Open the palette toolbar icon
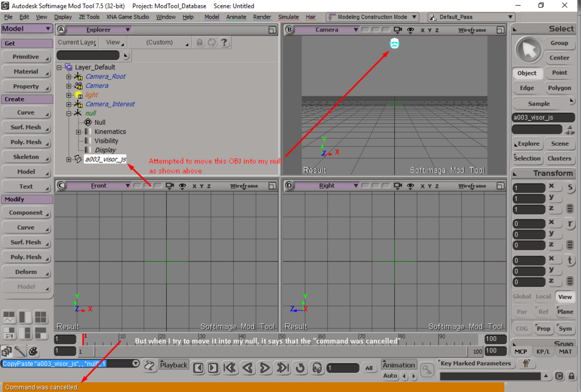This screenshot has width=581, height=392. tap(33, 351)
